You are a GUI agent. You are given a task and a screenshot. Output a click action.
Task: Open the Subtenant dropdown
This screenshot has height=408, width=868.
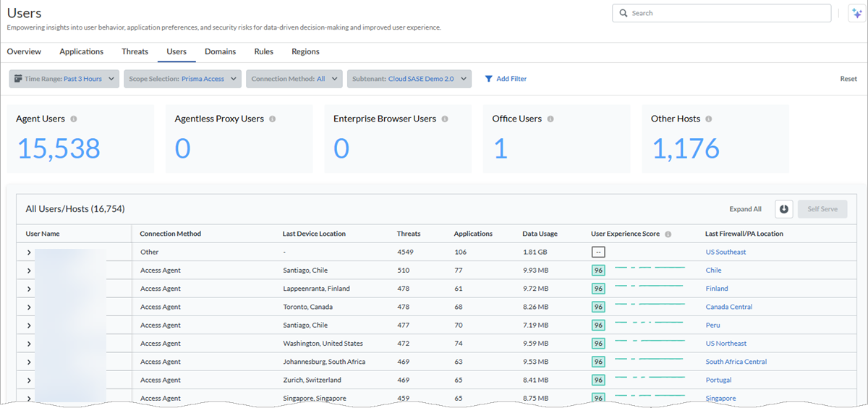(x=409, y=79)
